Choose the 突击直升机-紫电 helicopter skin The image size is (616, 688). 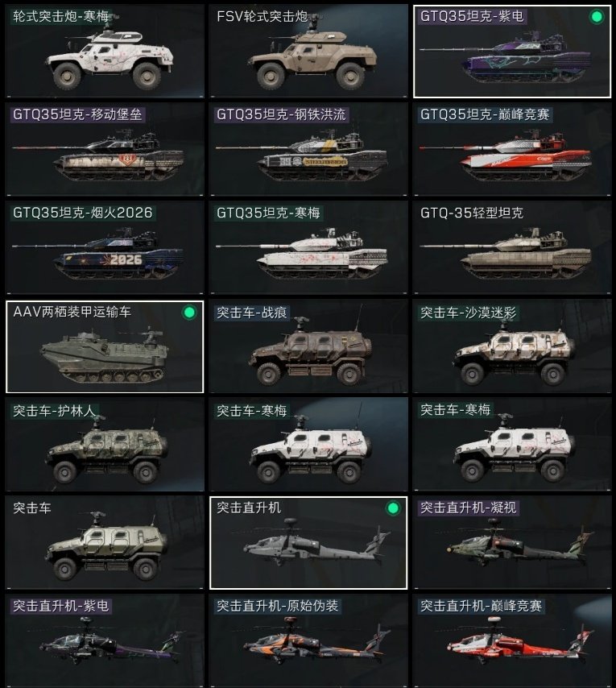(x=105, y=640)
